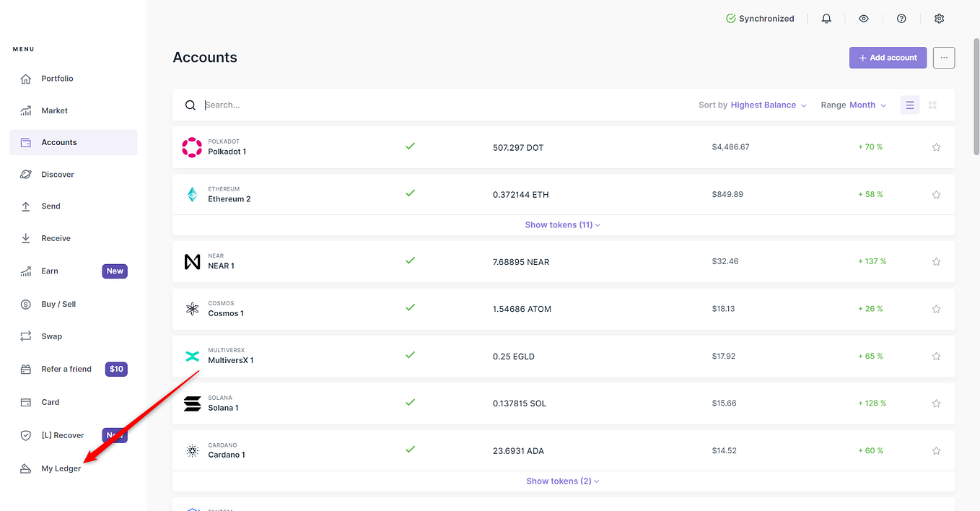Click the Solana logo icon

(x=192, y=403)
